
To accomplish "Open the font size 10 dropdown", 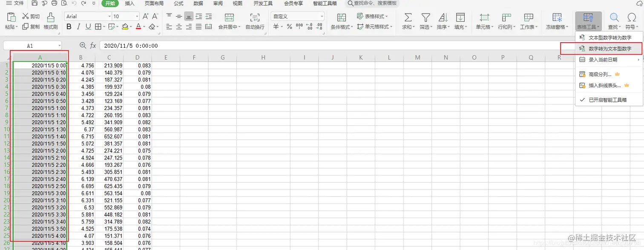I will click(137, 16).
